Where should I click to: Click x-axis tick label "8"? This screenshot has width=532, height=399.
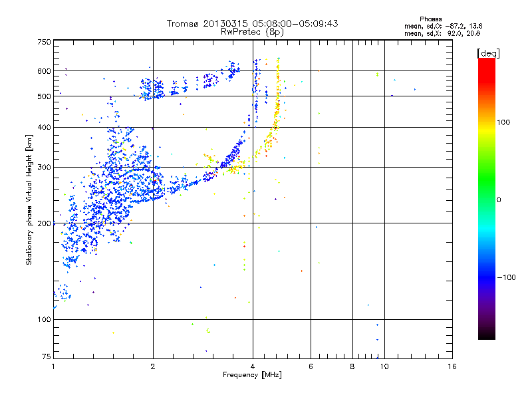pos(352,366)
